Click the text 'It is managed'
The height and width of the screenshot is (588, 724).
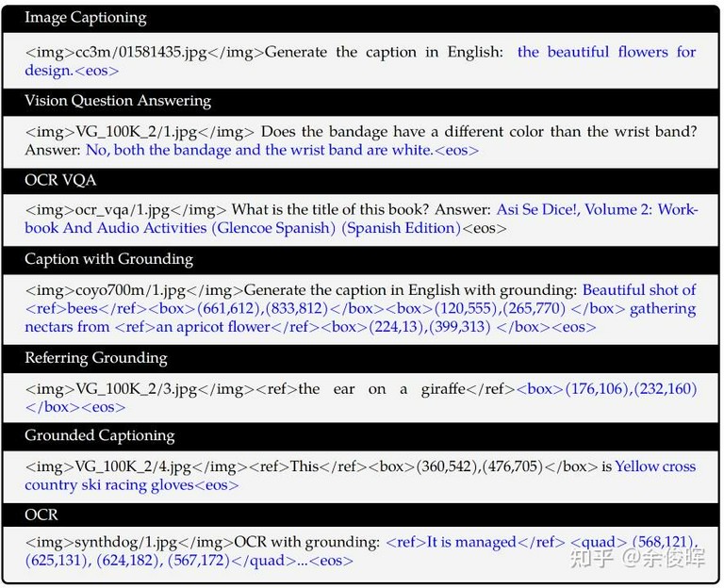471,542
